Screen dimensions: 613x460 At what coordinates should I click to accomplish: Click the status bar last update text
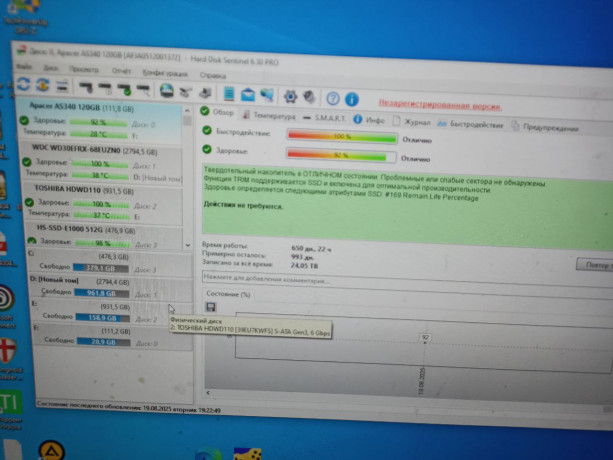pos(128,407)
